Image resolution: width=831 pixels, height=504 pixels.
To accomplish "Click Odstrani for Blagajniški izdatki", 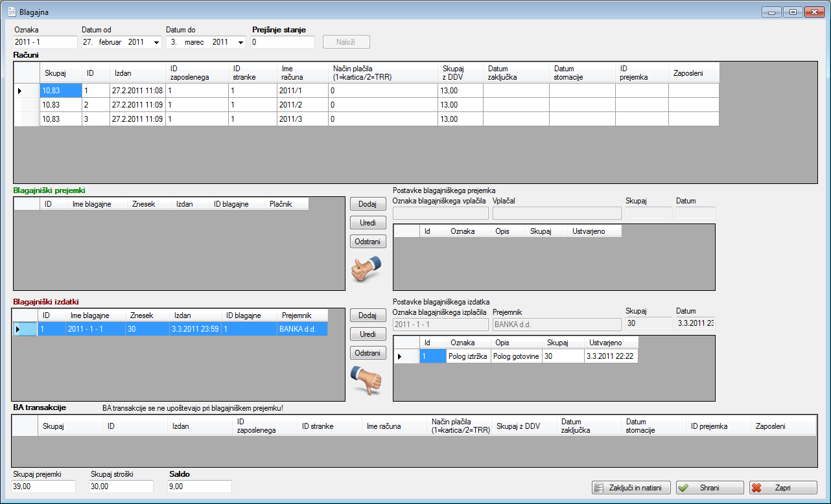I will click(368, 353).
